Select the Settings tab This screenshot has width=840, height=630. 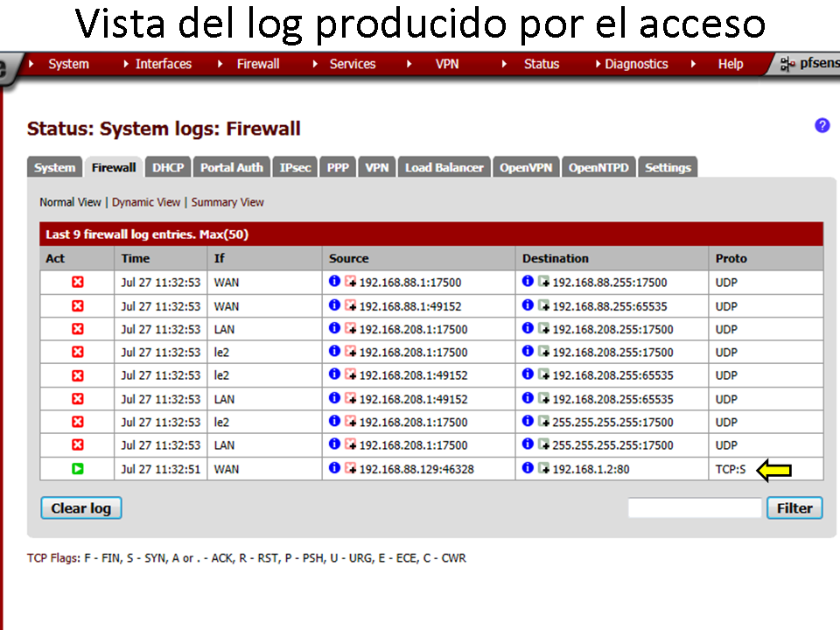point(668,168)
